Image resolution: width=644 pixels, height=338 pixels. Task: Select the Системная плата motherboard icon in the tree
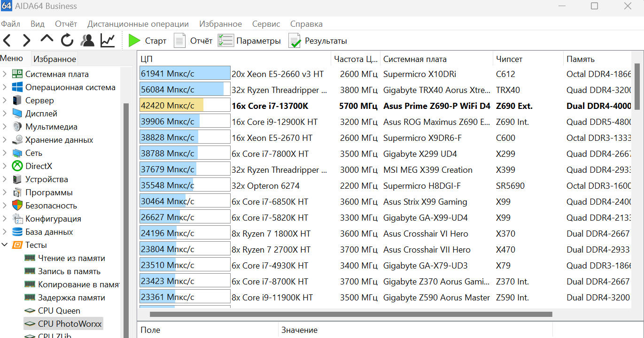point(17,74)
